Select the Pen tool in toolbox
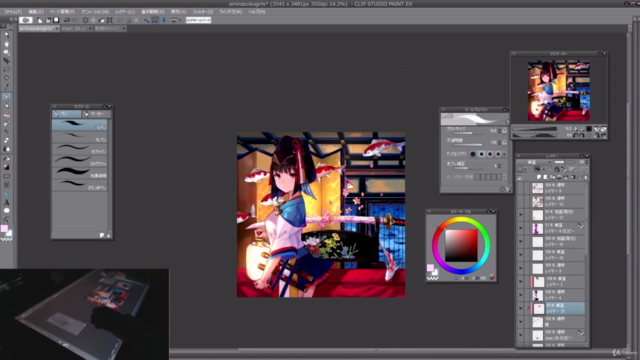 pyautogui.click(x=7, y=97)
